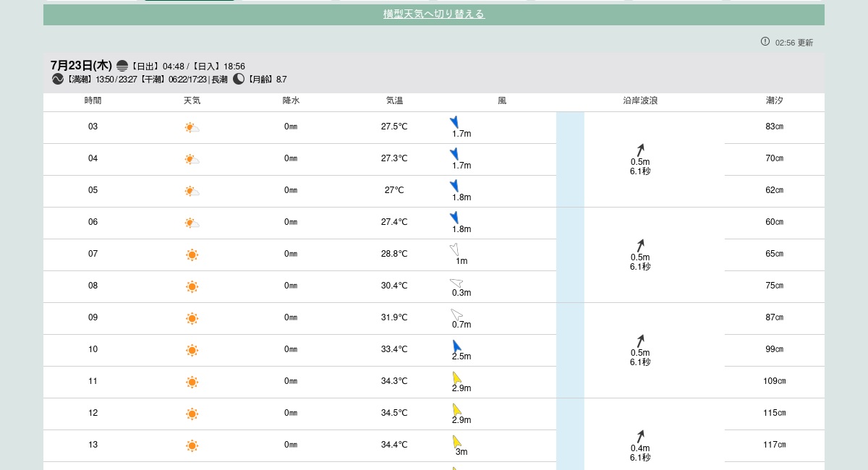The image size is (868, 470).
Task: Click the date heading 7月23日(木)
Action: tap(81, 65)
